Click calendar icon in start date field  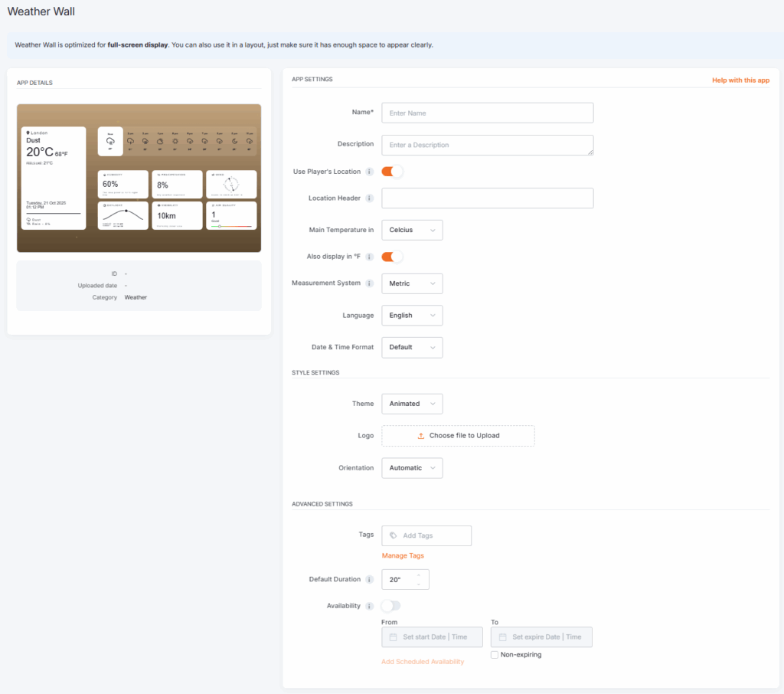(394, 637)
